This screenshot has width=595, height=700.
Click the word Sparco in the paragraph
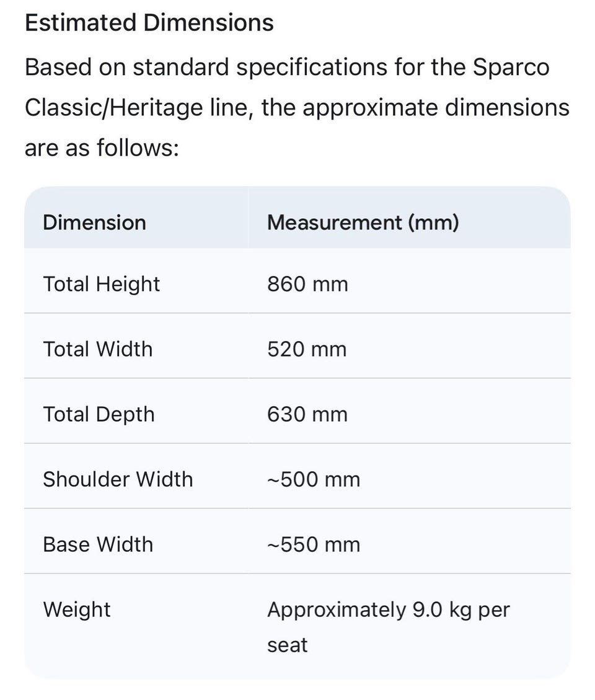click(x=511, y=68)
